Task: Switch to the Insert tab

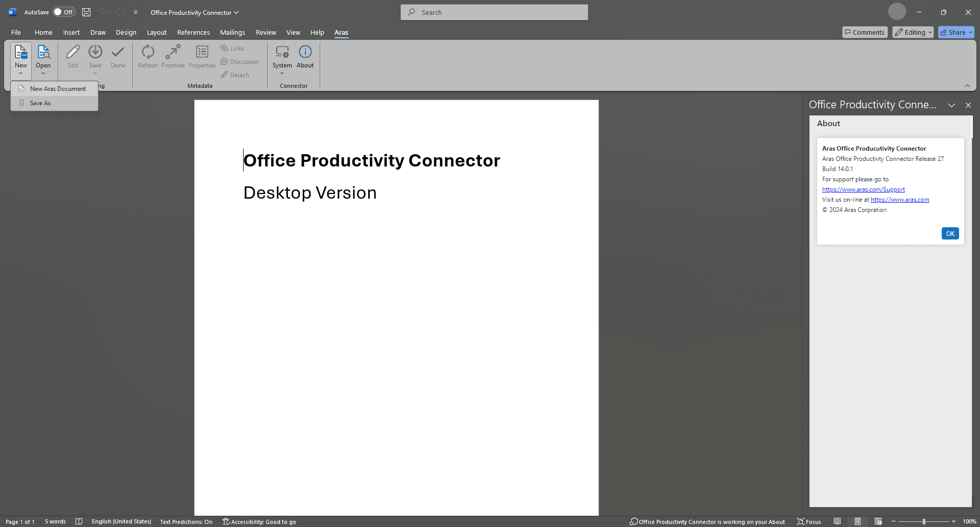Action: [x=71, y=32]
